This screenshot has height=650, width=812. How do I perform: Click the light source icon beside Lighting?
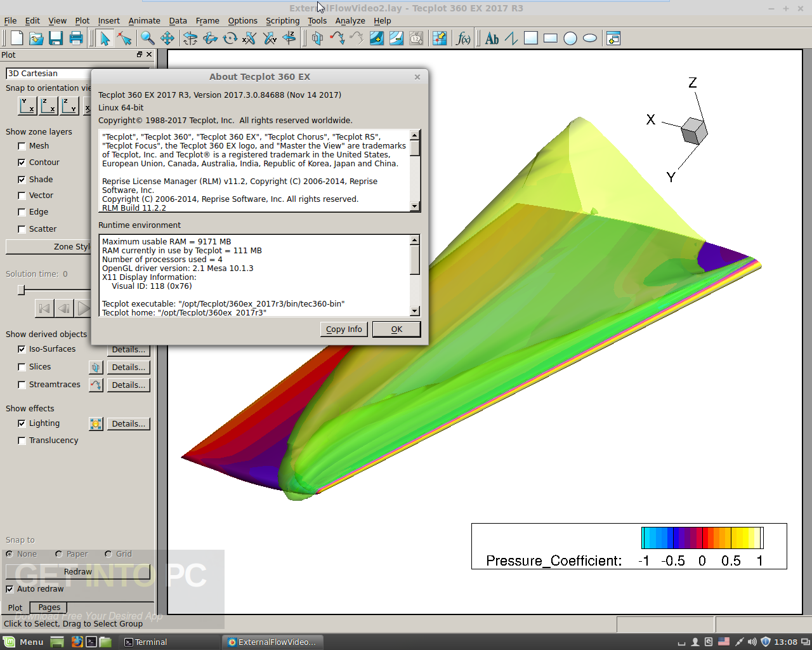(x=96, y=423)
